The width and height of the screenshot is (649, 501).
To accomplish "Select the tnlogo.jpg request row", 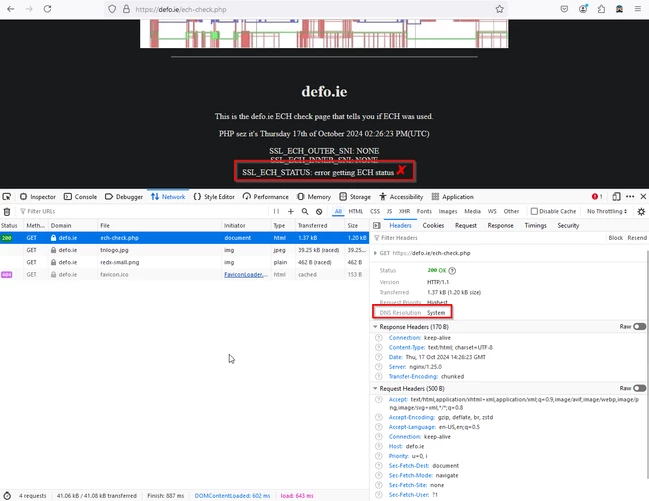I will click(184, 250).
